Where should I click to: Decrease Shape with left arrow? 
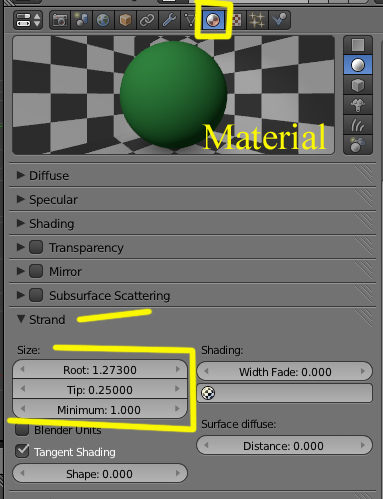pyautogui.click(x=22, y=473)
